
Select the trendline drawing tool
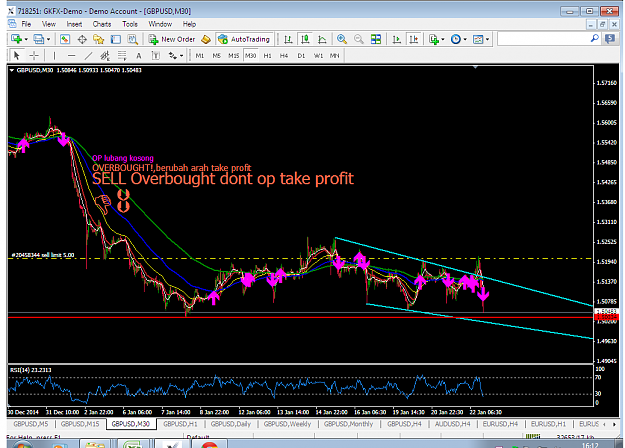tap(88, 55)
